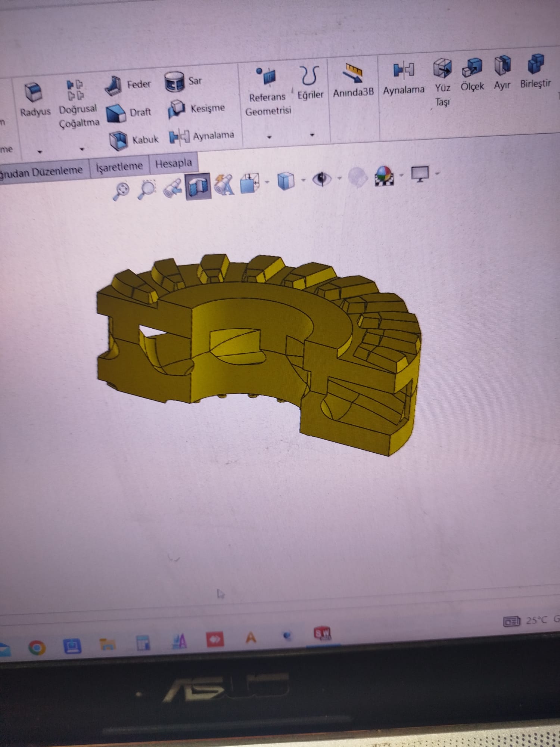Launch the Anında3B tool
The width and height of the screenshot is (560, 747).
(x=353, y=80)
